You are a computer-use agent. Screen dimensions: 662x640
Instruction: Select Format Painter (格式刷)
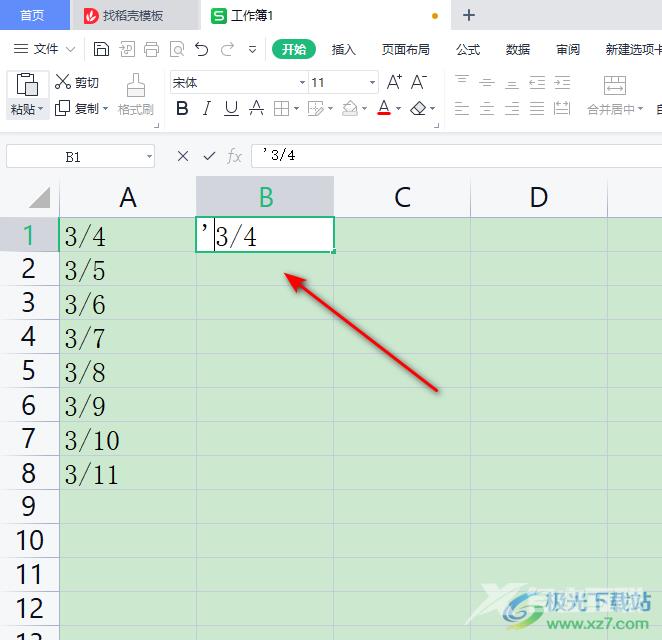coord(136,95)
